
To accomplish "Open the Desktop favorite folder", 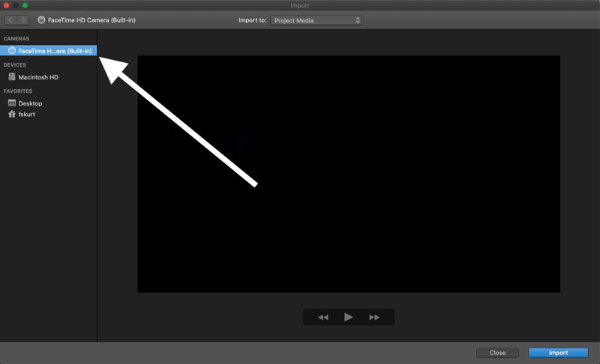I will pyautogui.click(x=30, y=103).
